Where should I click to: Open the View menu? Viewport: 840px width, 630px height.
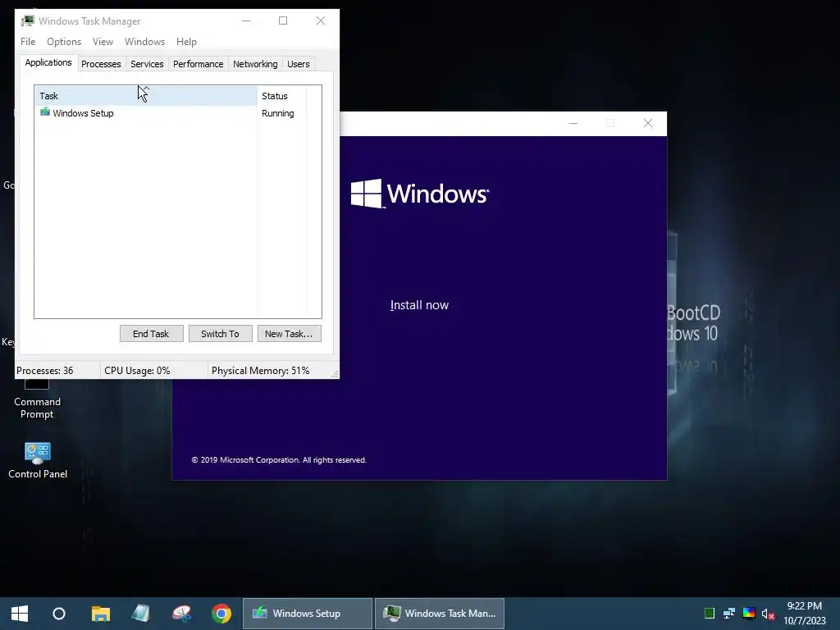coord(103,42)
